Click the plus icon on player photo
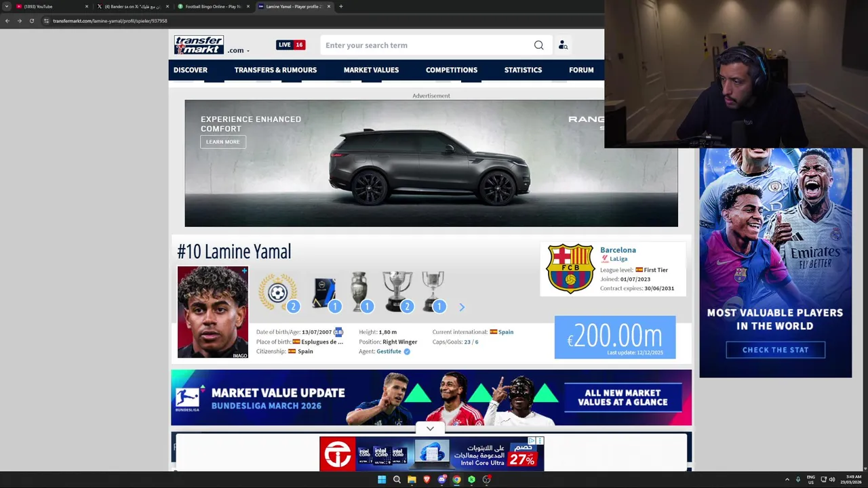Image resolution: width=868 pixels, height=488 pixels. pyautogui.click(x=244, y=271)
